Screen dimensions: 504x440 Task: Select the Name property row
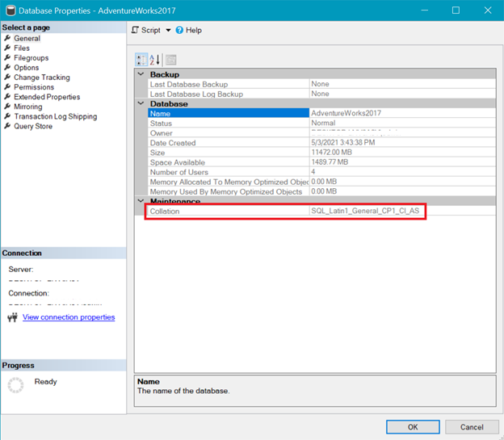click(321, 114)
